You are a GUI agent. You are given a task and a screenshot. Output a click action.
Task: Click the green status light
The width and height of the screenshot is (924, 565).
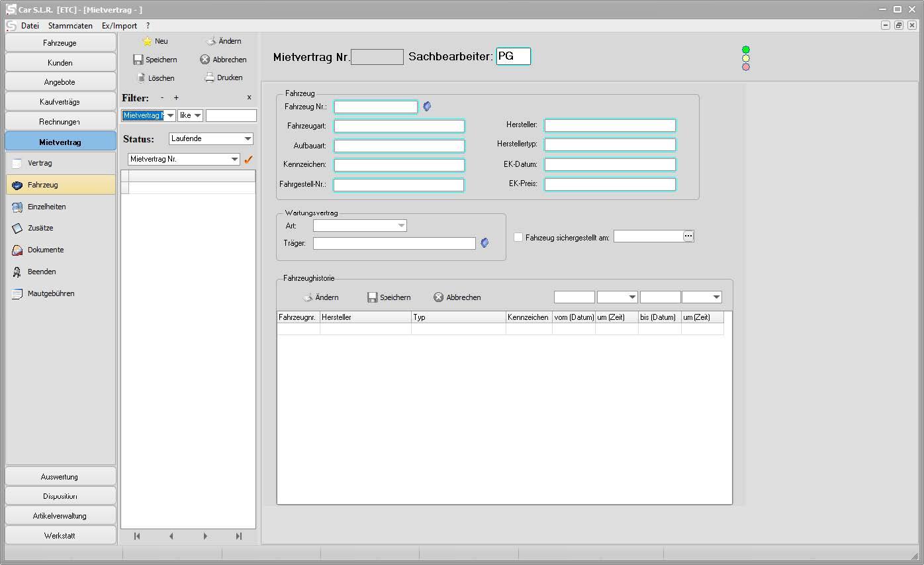pyautogui.click(x=746, y=50)
